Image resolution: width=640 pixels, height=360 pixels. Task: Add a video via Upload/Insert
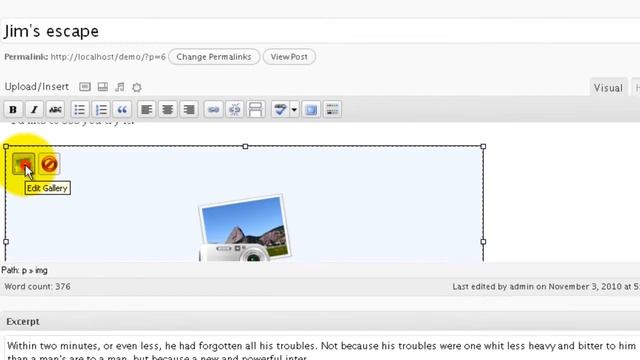pyautogui.click(x=103, y=87)
